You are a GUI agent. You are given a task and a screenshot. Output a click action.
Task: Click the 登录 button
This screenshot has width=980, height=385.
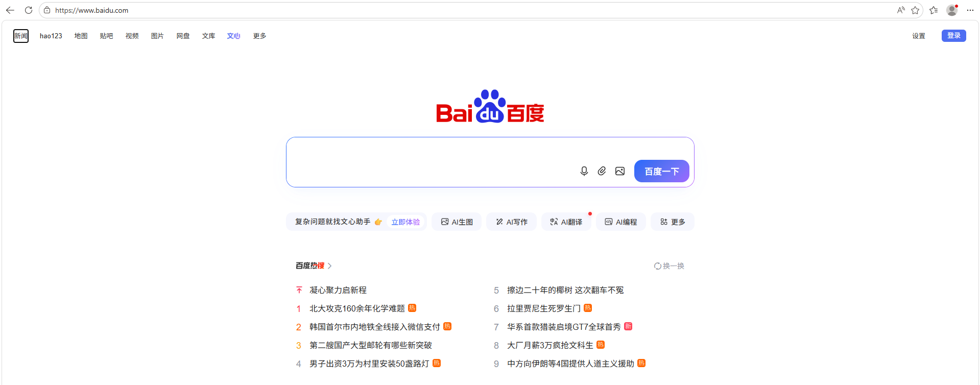pyautogui.click(x=953, y=36)
